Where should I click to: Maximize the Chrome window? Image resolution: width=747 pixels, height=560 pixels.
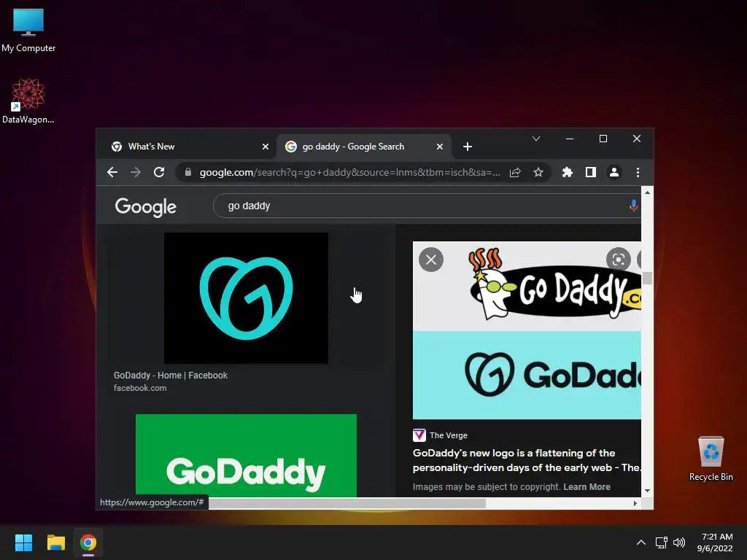click(603, 139)
